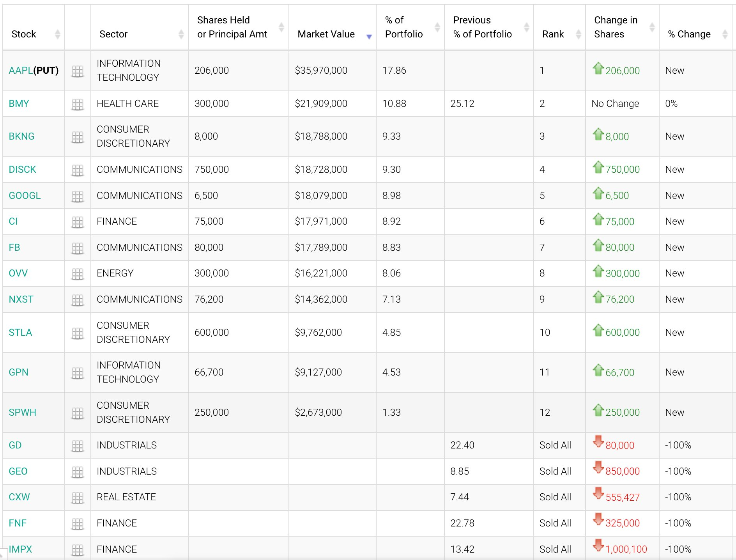This screenshot has width=736, height=560.
Task: Follow the NXST stock link
Action: 21,299
